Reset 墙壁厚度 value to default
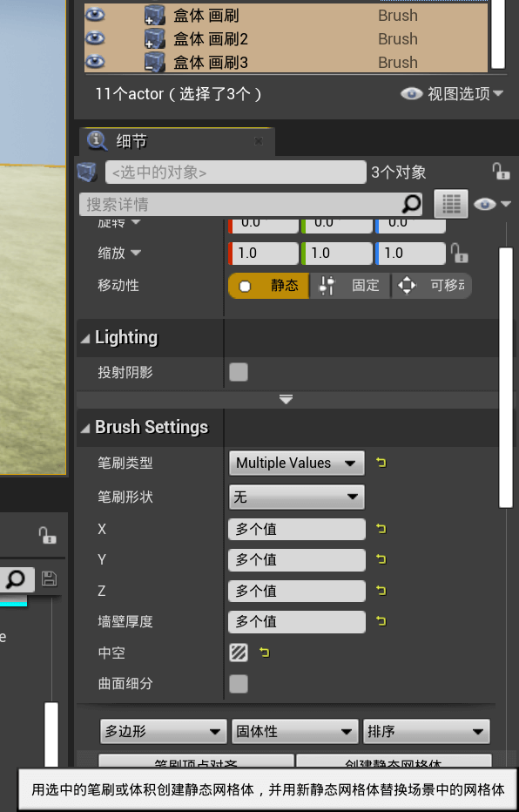This screenshot has height=812, width=519. pyautogui.click(x=381, y=621)
